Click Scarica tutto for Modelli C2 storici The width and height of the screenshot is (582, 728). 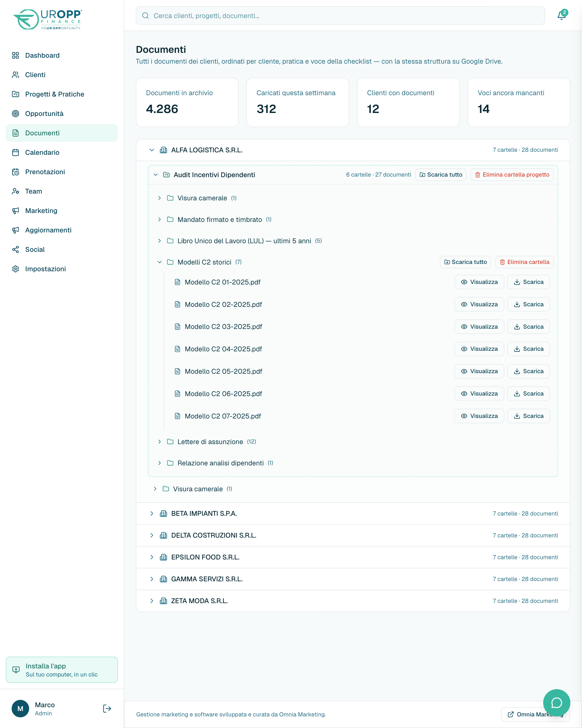pyautogui.click(x=465, y=262)
